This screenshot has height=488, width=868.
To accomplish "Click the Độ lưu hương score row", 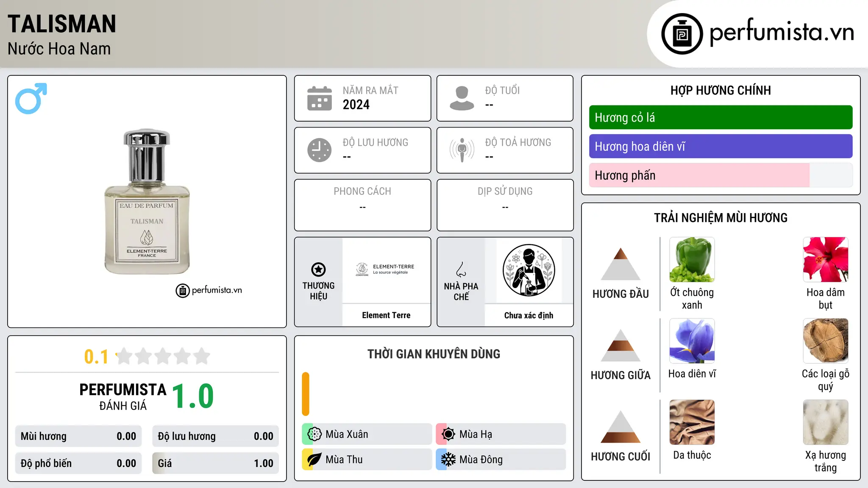I will (x=216, y=436).
